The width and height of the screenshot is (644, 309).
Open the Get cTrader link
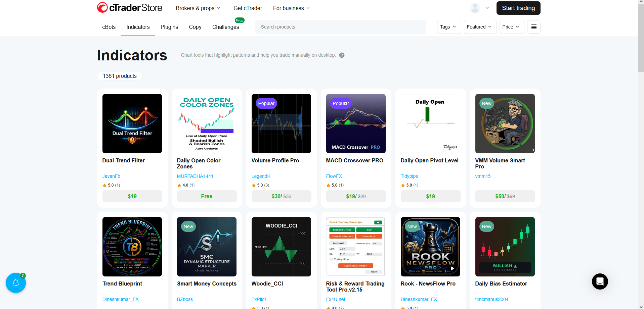click(248, 8)
